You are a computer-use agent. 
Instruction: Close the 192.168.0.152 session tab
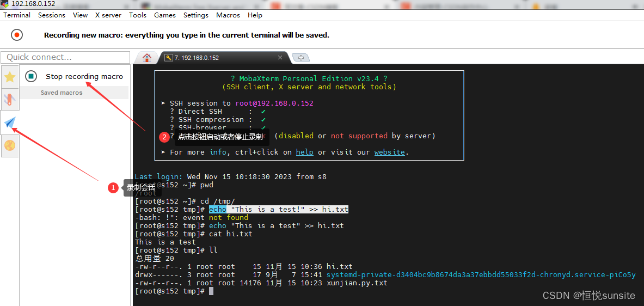(x=280, y=57)
